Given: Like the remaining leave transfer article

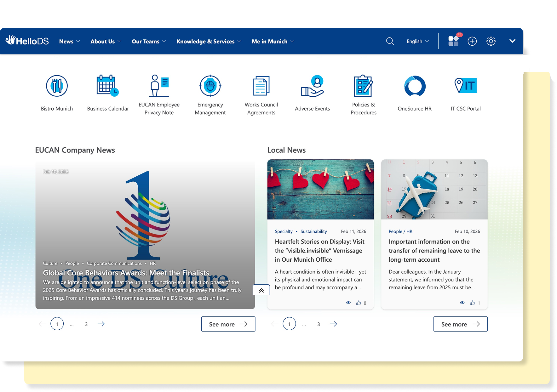Looking at the screenshot, I should pyautogui.click(x=472, y=303).
